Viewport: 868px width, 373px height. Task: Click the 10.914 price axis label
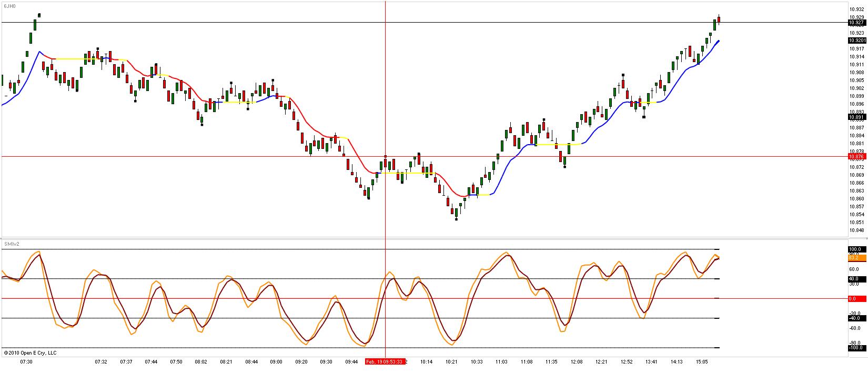(x=856, y=56)
